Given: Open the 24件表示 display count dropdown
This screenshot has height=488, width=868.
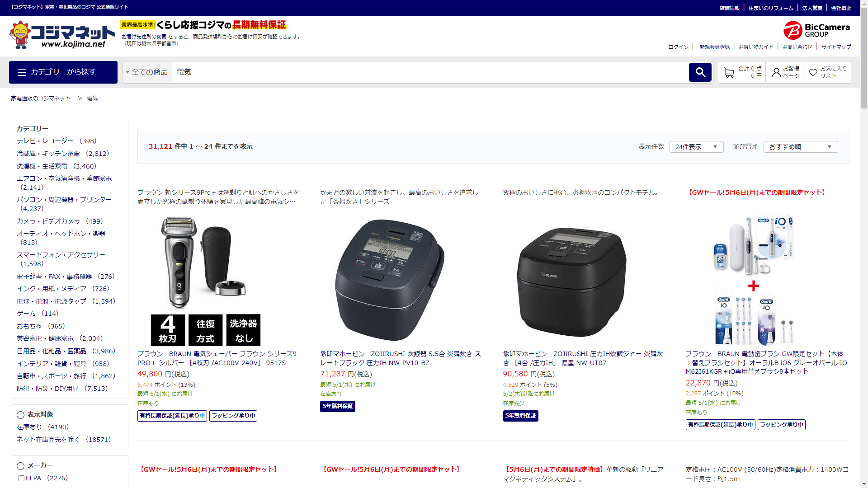Looking at the screenshot, I should coord(696,147).
